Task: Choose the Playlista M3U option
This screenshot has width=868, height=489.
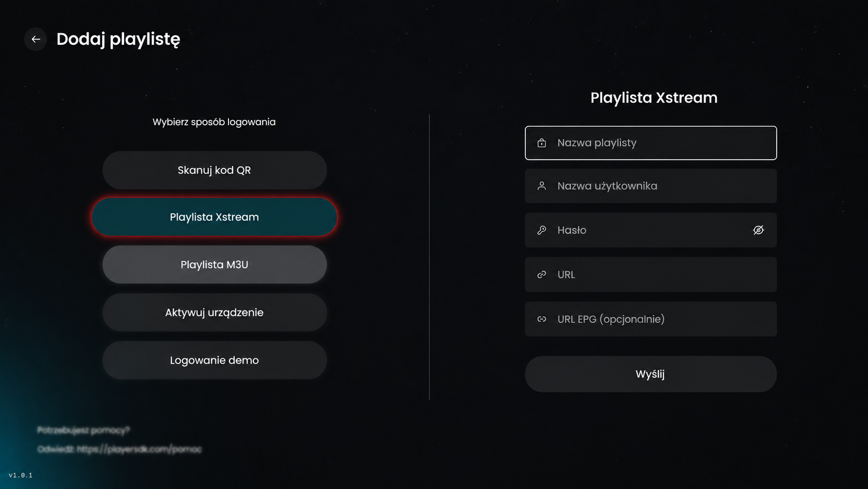Action: [x=214, y=265]
